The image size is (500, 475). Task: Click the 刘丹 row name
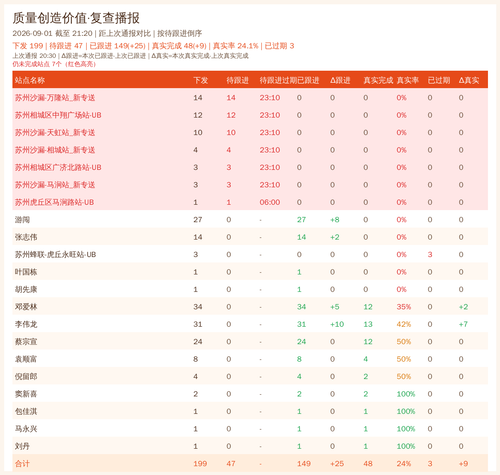coord(22,446)
